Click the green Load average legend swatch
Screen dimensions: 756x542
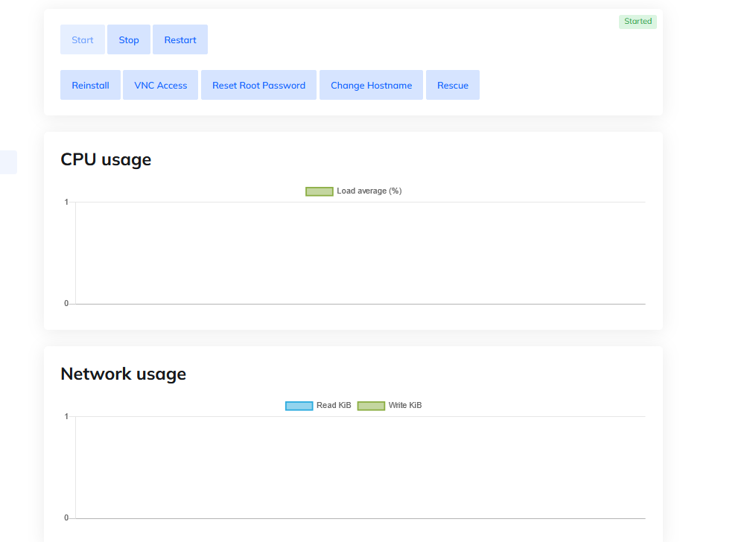[x=319, y=191]
